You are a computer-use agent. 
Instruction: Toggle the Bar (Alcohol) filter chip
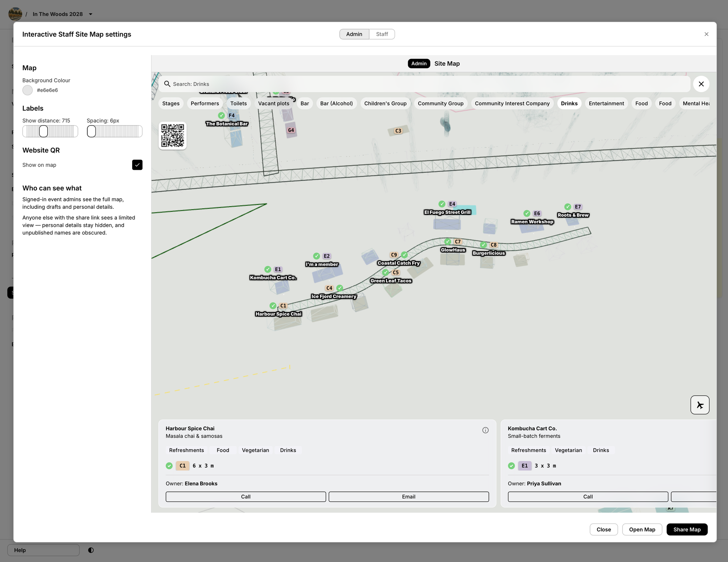[336, 103]
